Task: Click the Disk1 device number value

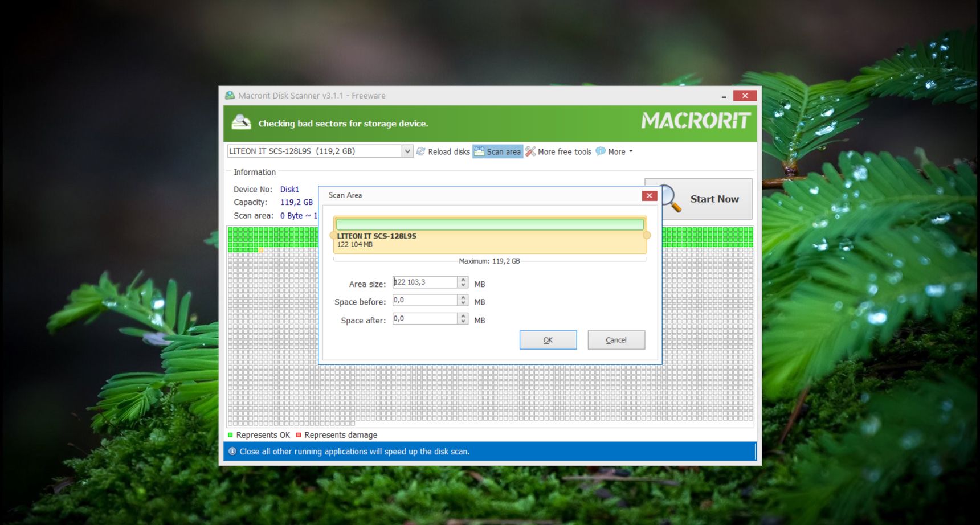Action: click(x=289, y=190)
